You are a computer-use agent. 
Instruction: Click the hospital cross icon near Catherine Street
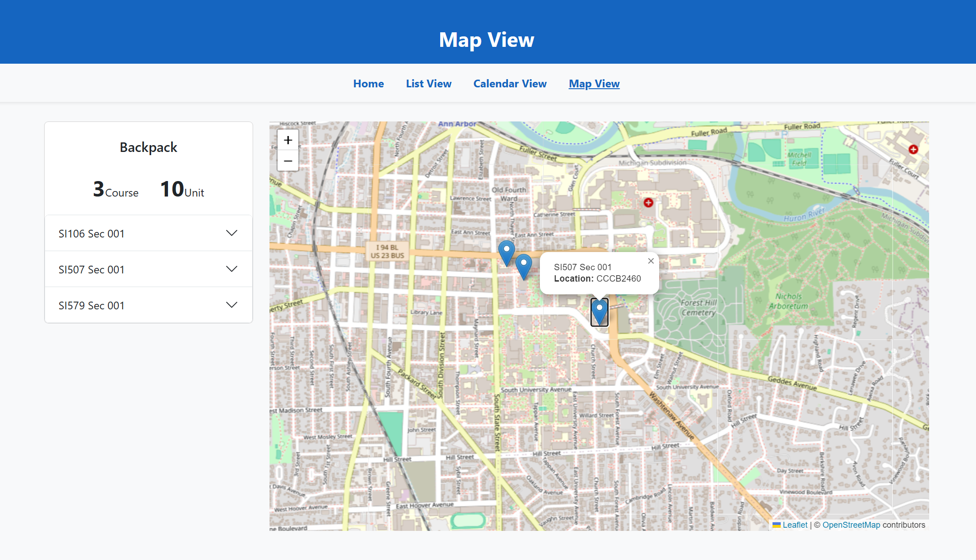tap(648, 203)
